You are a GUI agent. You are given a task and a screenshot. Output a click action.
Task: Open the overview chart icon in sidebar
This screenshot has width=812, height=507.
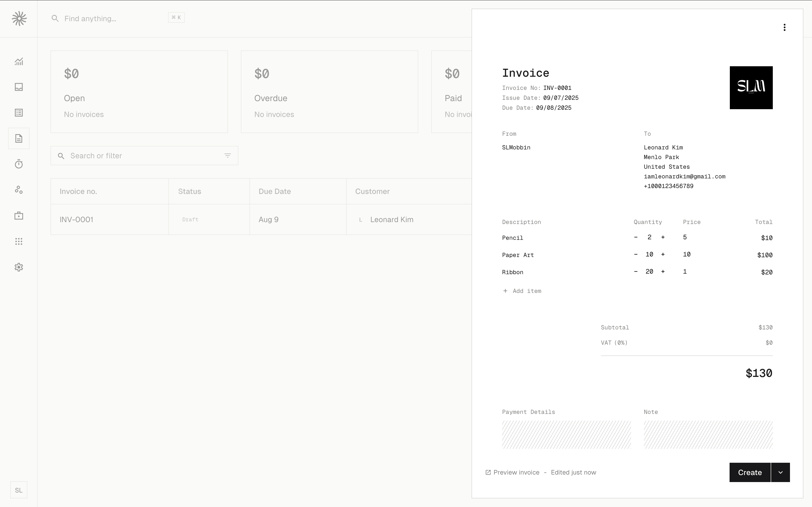coord(19,61)
